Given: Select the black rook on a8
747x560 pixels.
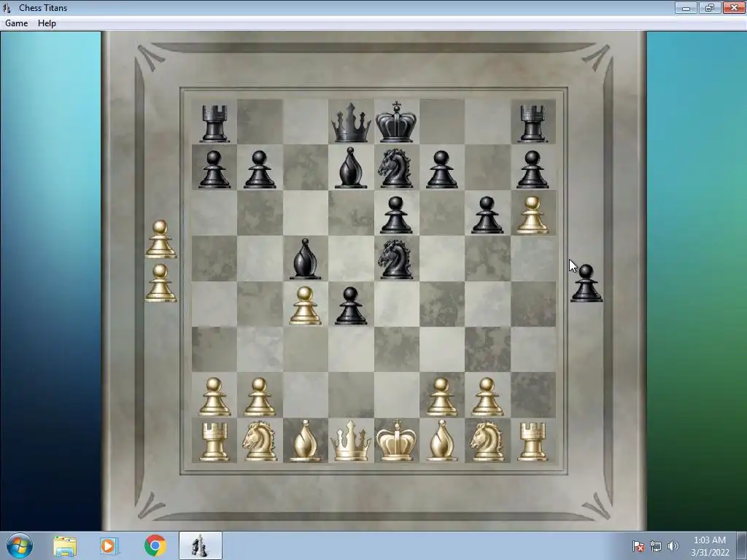Looking at the screenshot, I should pyautogui.click(x=214, y=123).
